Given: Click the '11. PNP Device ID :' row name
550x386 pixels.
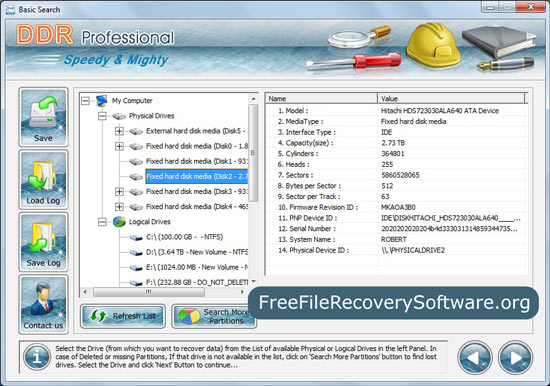Looking at the screenshot, I should point(307,218).
